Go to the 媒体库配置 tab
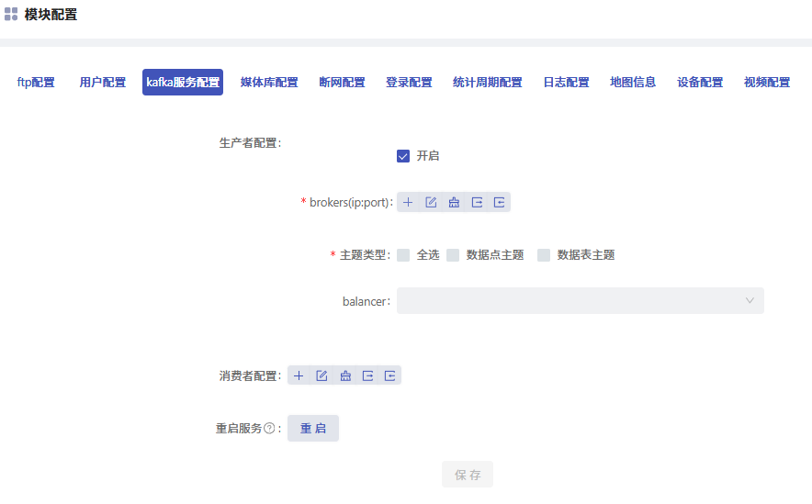 269,83
